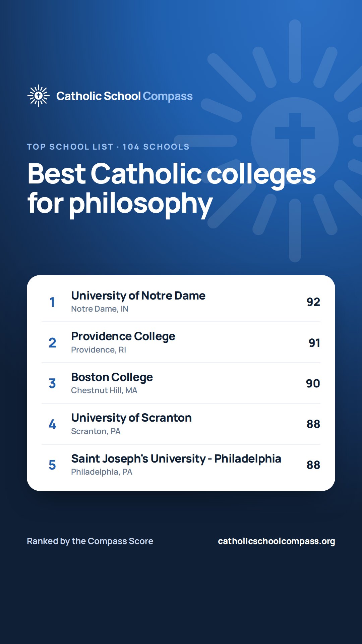Select the University of Notre Dame entry

[181, 302]
